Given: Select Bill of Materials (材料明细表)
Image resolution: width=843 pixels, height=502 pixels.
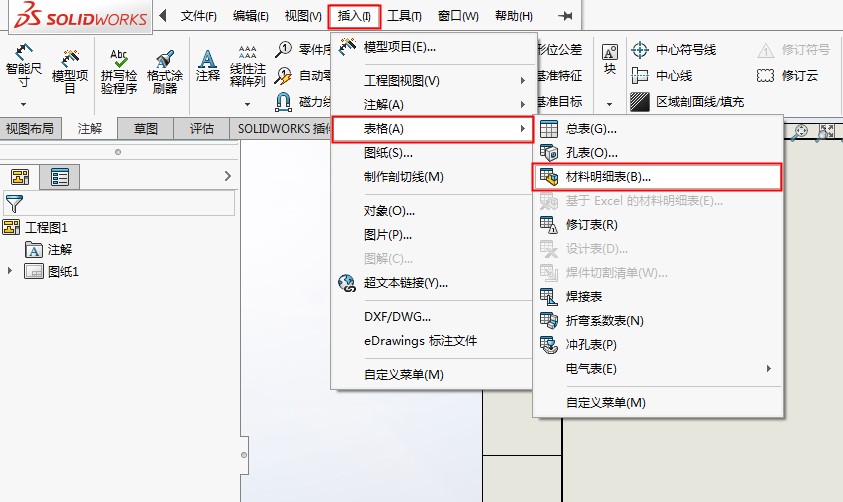Looking at the screenshot, I should click(x=657, y=177).
